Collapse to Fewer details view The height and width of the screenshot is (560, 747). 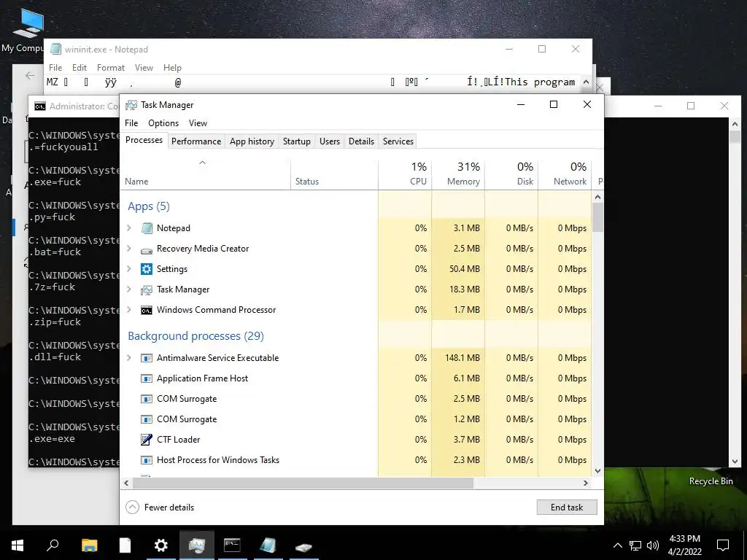(160, 507)
